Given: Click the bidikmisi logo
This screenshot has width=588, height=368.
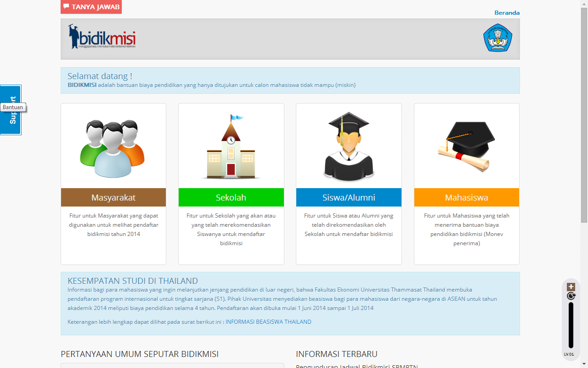Looking at the screenshot, I should pyautogui.click(x=102, y=37).
